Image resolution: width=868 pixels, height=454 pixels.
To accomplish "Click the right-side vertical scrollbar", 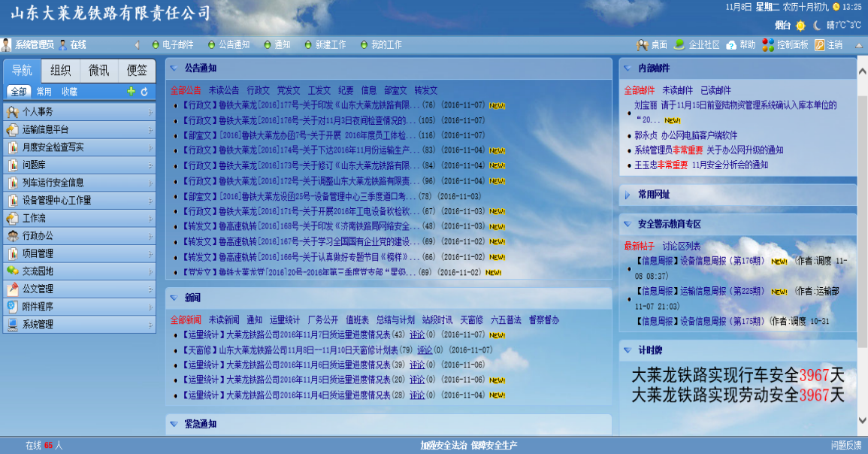I will [x=862, y=225].
